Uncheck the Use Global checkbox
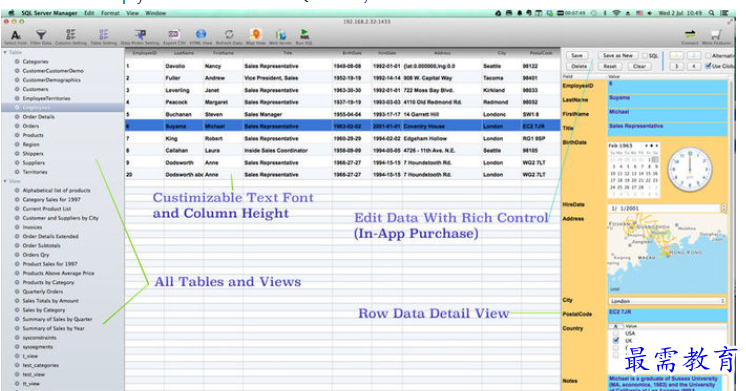746x391 pixels. coord(708,66)
